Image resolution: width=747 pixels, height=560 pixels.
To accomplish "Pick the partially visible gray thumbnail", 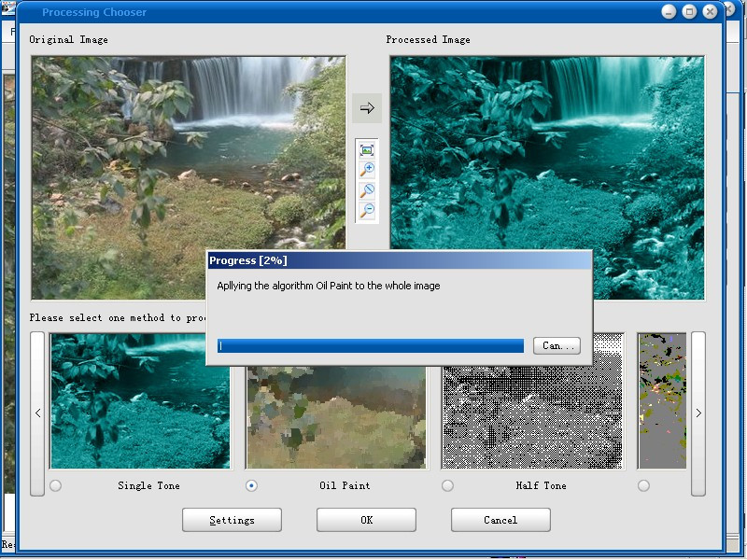I will (x=662, y=401).
